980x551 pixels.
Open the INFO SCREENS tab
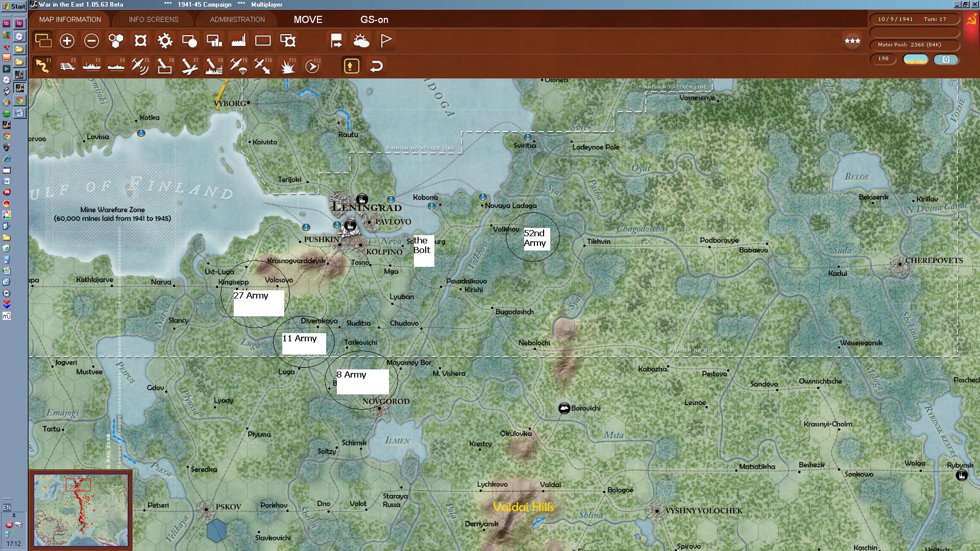click(154, 19)
